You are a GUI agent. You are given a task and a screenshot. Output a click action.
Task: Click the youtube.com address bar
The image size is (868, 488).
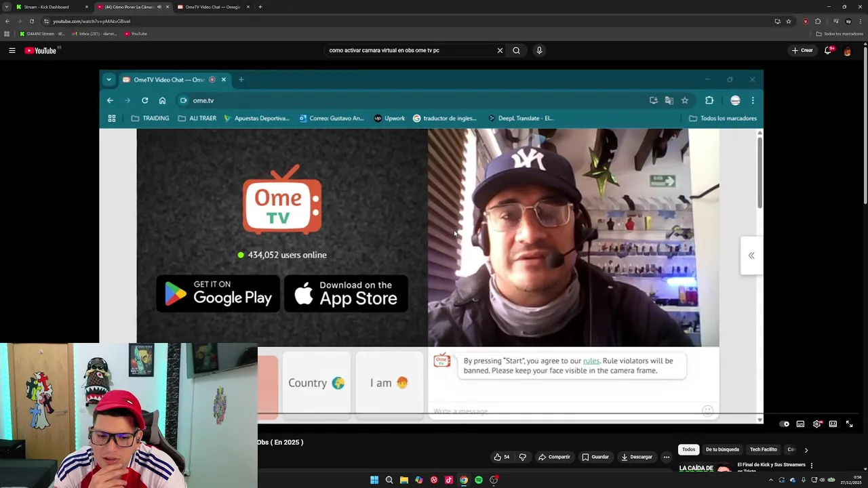coord(407,21)
